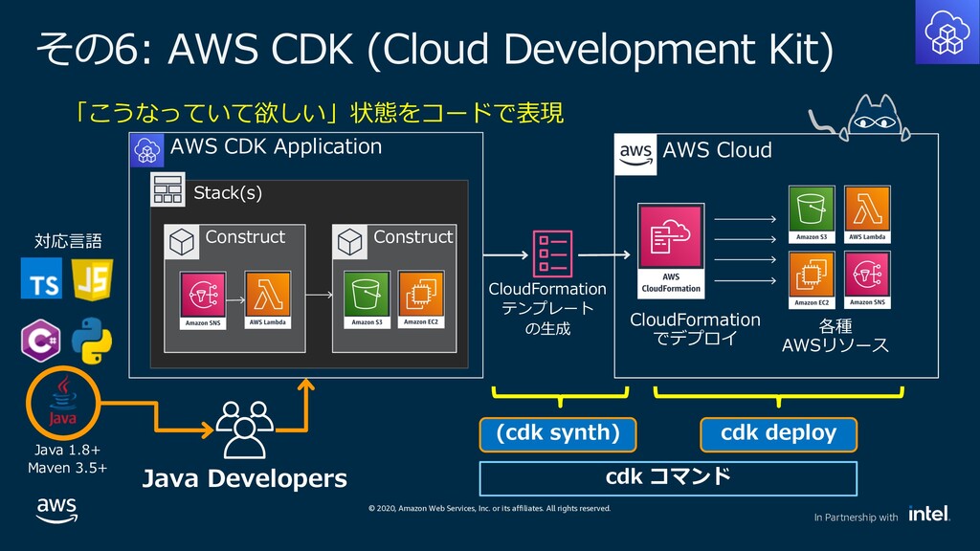Screen dimensions: 980x551
Task: Click the 2020 Amazon Web Services copyright text
Action: (489, 509)
